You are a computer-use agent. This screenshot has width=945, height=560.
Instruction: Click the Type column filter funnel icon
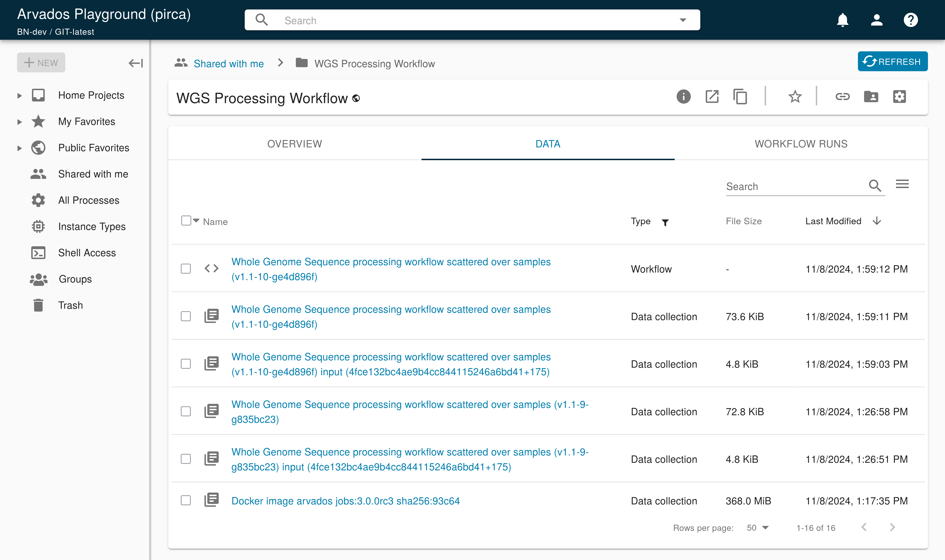pos(665,222)
